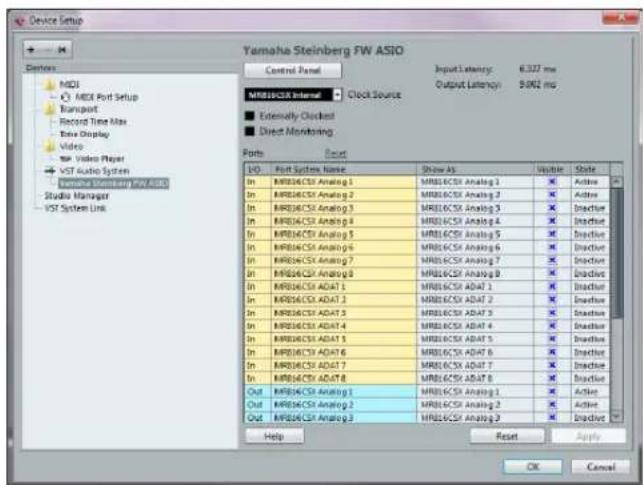Click the reset devices arrow icon

(x=62, y=50)
